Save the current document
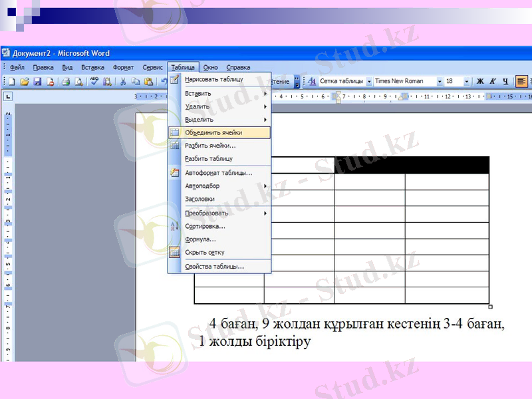 point(37,81)
